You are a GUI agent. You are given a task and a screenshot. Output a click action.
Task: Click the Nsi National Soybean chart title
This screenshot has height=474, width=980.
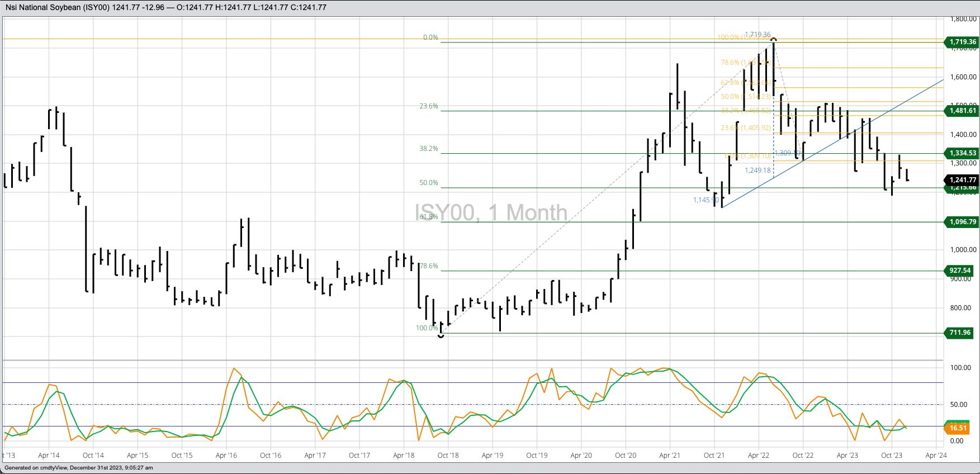(x=165, y=7)
